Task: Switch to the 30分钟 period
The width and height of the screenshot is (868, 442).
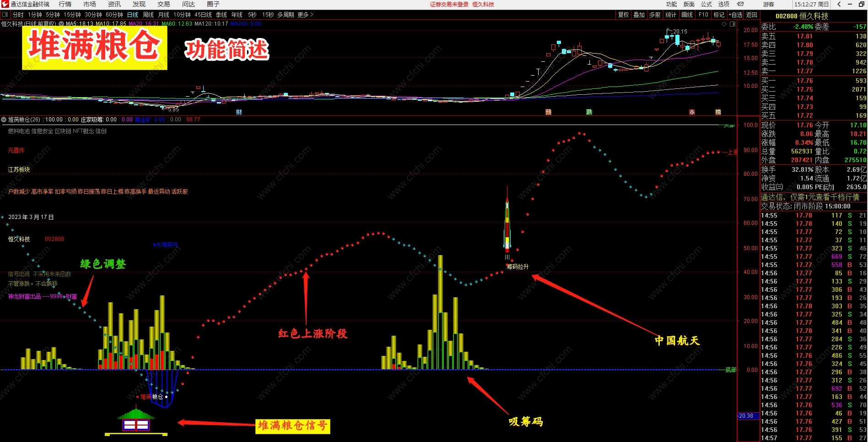Action: pos(93,15)
